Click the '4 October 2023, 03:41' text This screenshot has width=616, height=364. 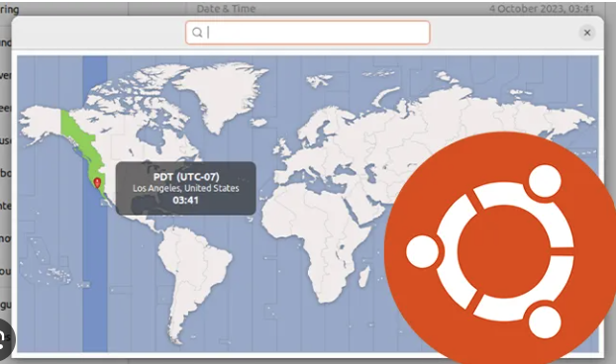pyautogui.click(x=542, y=9)
